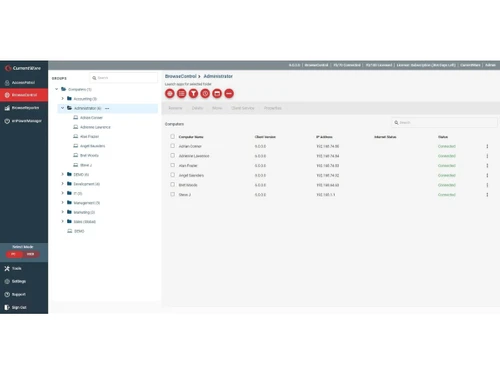
Task: Sort by Computer Name column header
Action: point(191,137)
